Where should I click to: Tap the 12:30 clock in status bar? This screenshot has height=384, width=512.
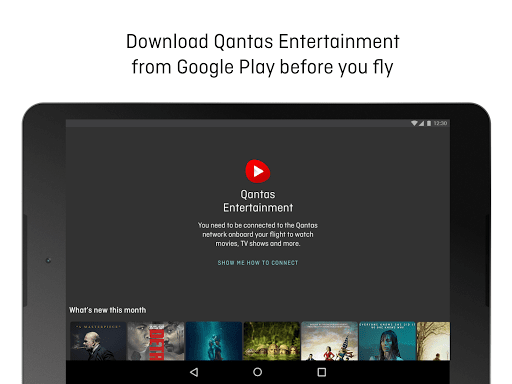(440, 123)
